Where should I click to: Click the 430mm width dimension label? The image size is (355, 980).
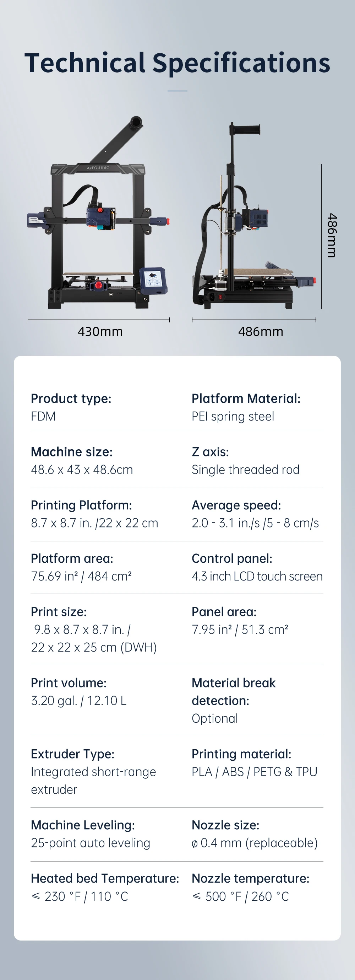coord(100,331)
